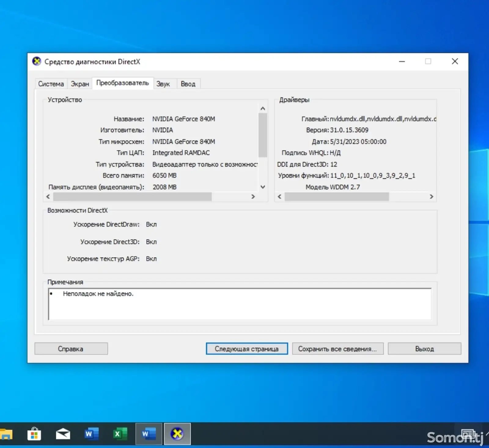Click the Неполадок не найдено note
Screen dimensions: 489x448
coord(98,294)
